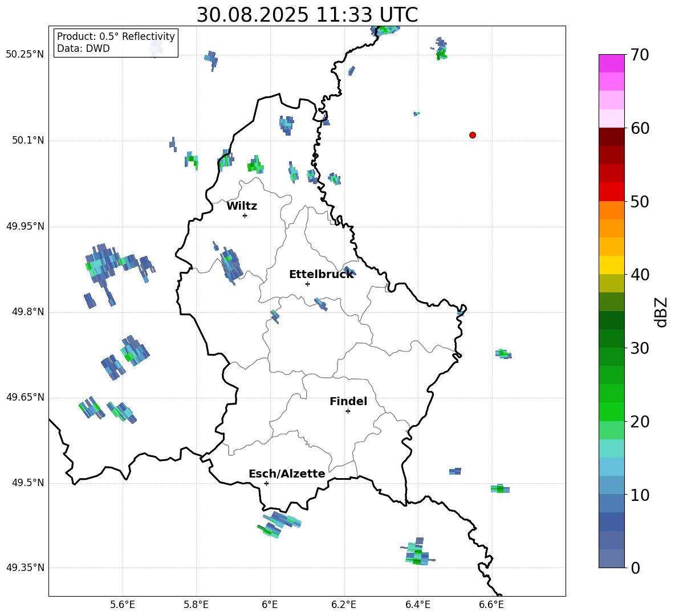The height and width of the screenshot is (616, 675).
Task: Pick the dark maroon swatch just below 60
Action: (x=612, y=137)
